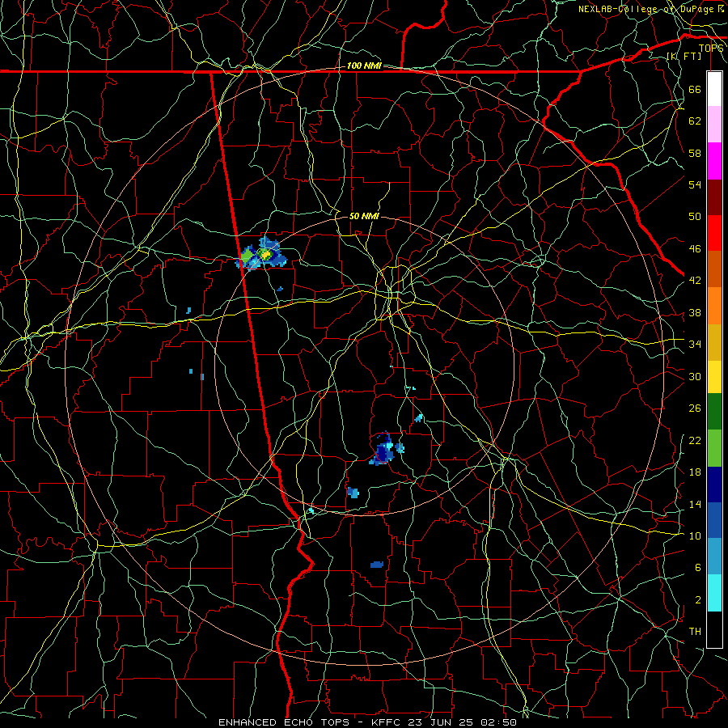Click the magenta legend swatch
Viewport: 728px width, 728px height.
pyautogui.click(x=714, y=161)
